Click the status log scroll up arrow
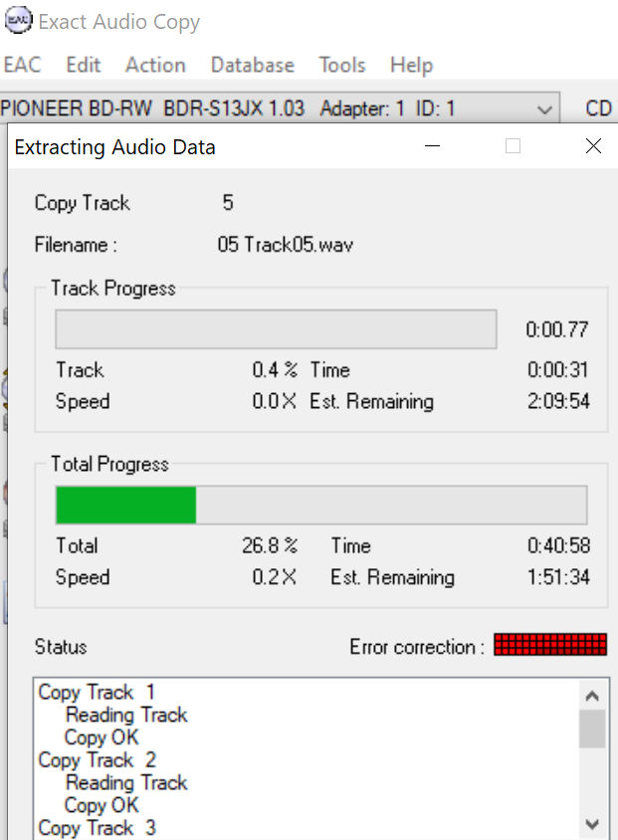618x840 pixels. (592, 696)
